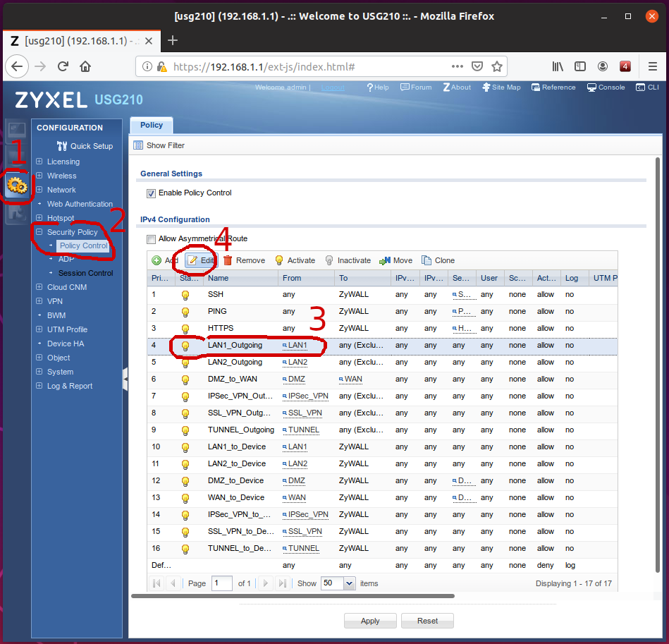Open Firefox library icon
Screen dimensions: 669x644
pyautogui.click(x=558, y=66)
